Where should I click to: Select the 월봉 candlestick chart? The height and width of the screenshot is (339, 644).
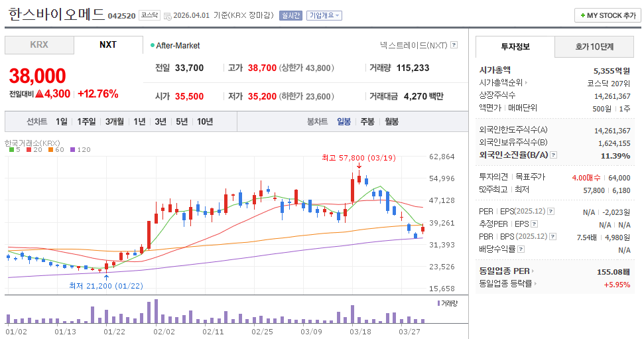click(391, 121)
